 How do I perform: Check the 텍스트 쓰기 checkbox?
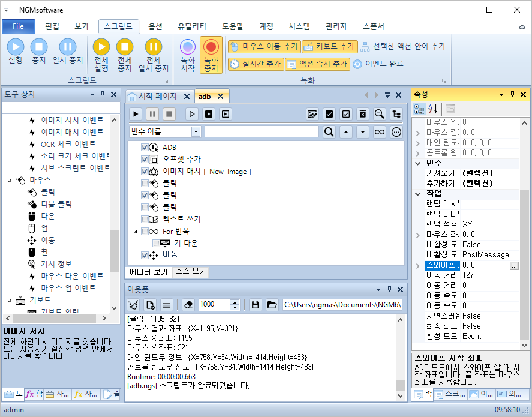(x=145, y=219)
